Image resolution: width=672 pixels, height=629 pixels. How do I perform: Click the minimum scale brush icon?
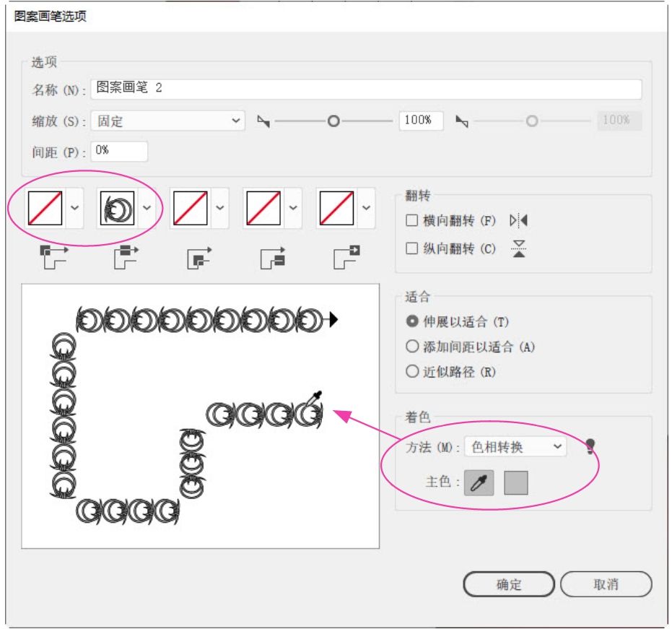point(263,121)
